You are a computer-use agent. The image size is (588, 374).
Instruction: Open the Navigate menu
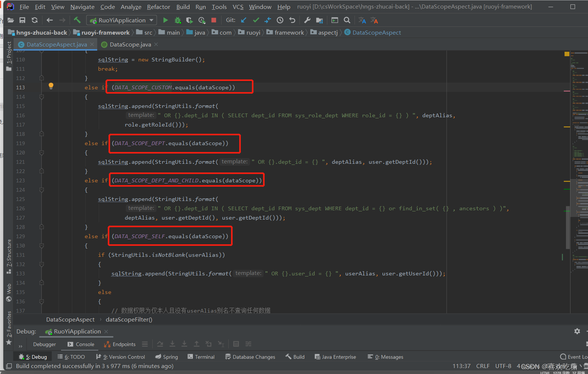[82, 7]
